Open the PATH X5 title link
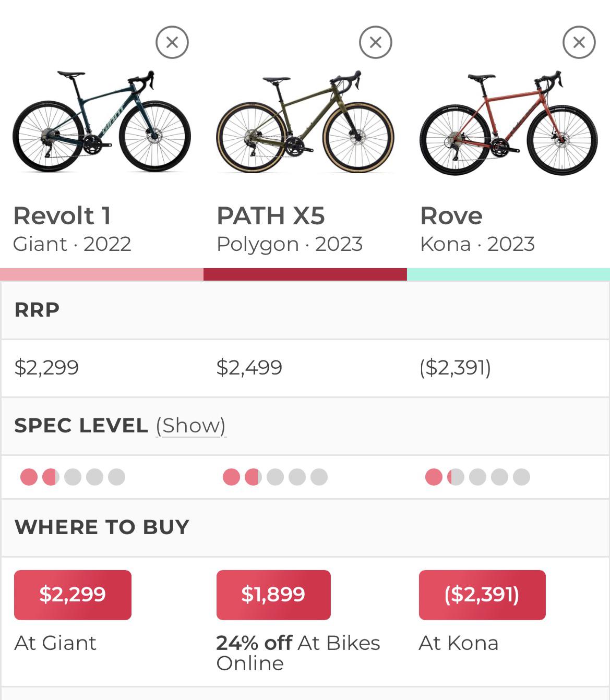Screen dimensions: 610x700 click(x=270, y=215)
